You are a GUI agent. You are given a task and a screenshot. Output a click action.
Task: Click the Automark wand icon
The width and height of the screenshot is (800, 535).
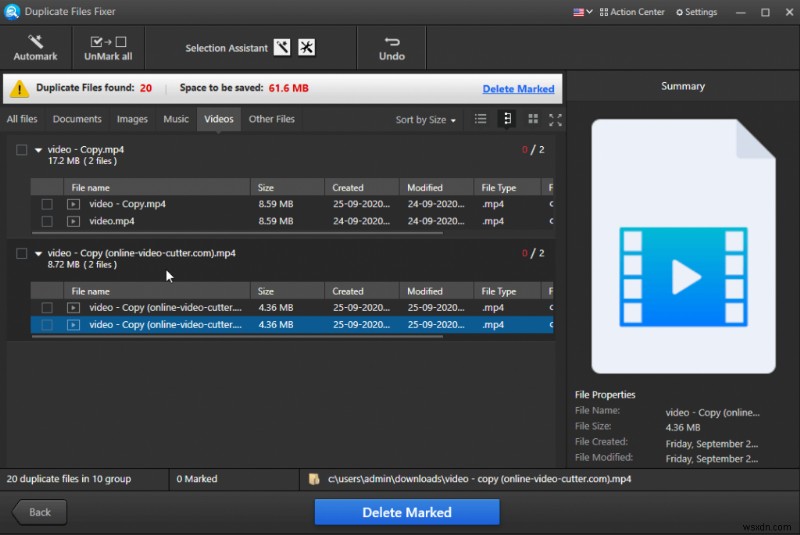coord(35,42)
